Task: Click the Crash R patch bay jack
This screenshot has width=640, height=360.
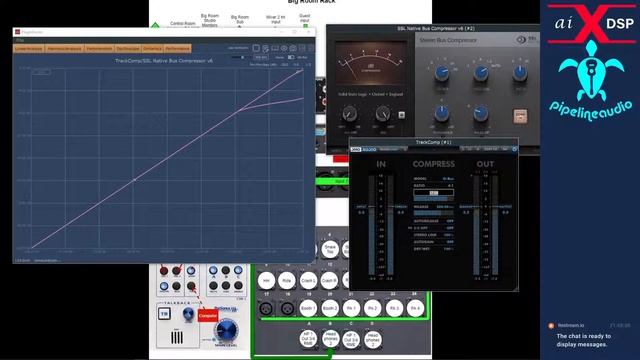Action: point(329,281)
